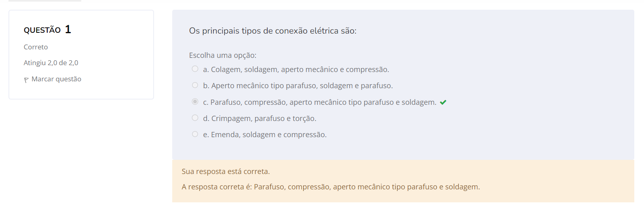Click the question text about conexão elétrica
The width and height of the screenshot is (644, 208).
click(x=272, y=31)
